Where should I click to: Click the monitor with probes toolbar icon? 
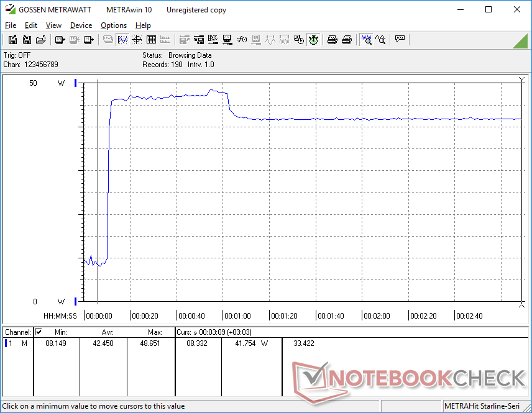[227, 40]
